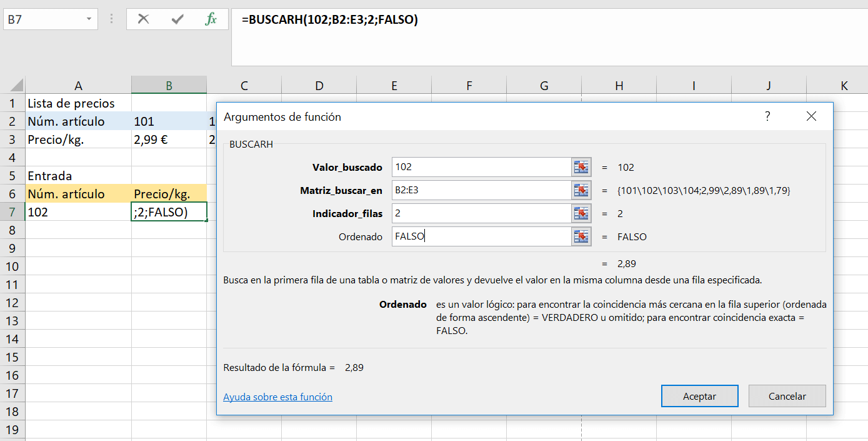Select row 13 header
The image size is (868, 441).
(x=12, y=321)
